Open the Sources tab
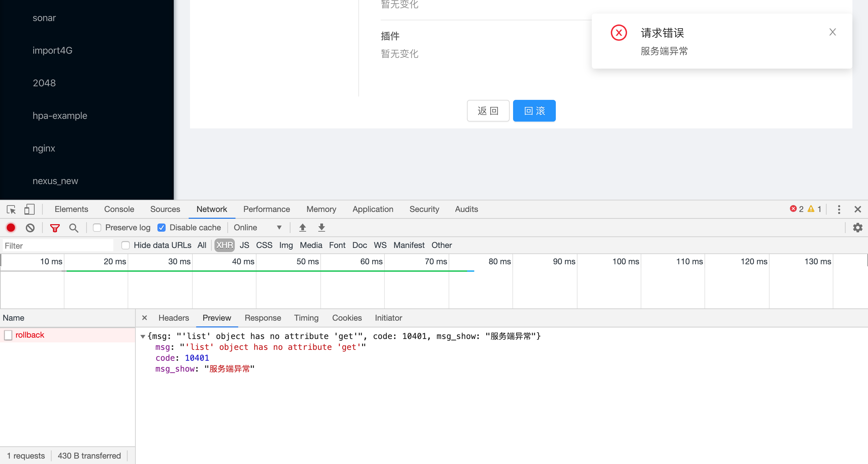Screen dimensions: 868x464 tap(165, 209)
